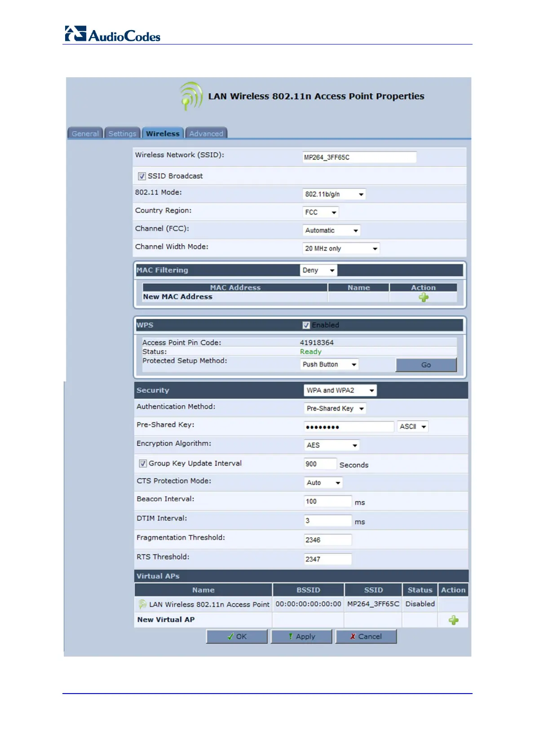The width and height of the screenshot is (535, 756).
Task: Open the Security WPA and WPA2 dropdown
Action: tap(340, 390)
